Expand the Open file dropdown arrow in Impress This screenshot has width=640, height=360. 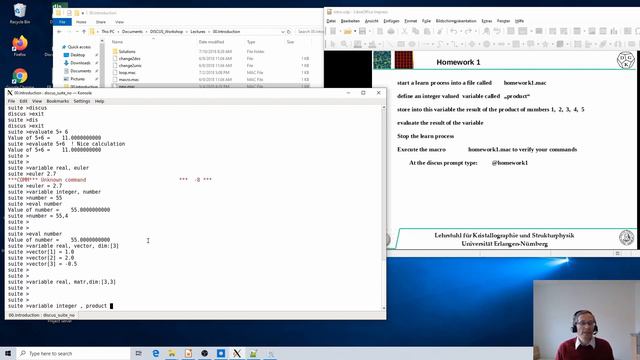pos(355,31)
